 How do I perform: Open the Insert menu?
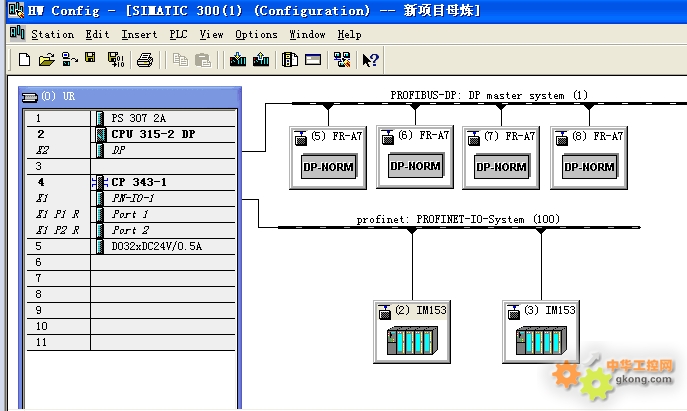[x=139, y=34]
